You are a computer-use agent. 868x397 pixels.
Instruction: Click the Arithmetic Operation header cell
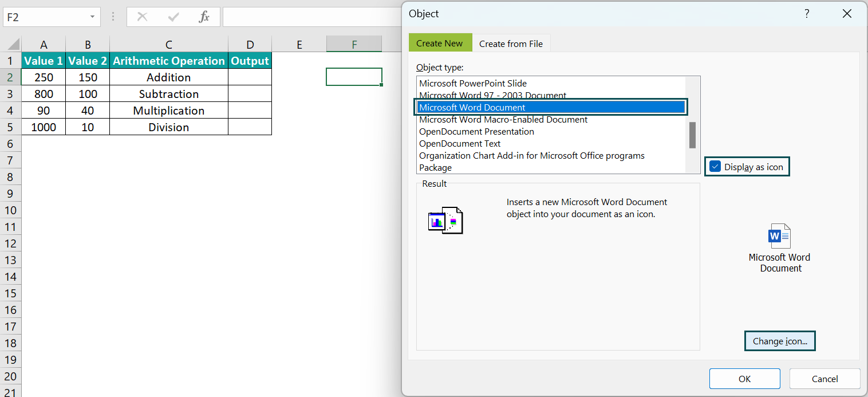coord(169,61)
